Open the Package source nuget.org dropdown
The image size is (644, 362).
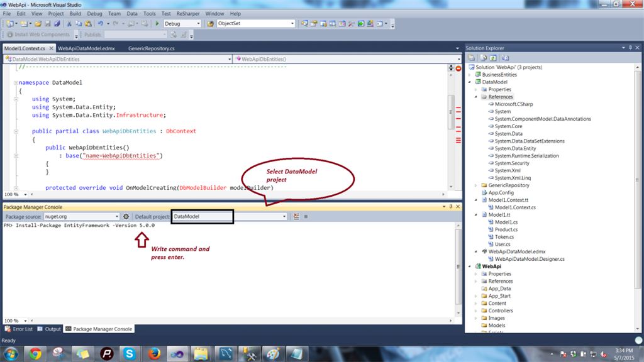click(116, 216)
